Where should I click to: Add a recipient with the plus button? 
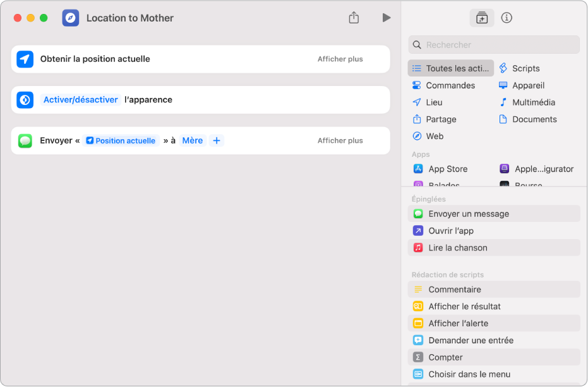click(x=217, y=140)
